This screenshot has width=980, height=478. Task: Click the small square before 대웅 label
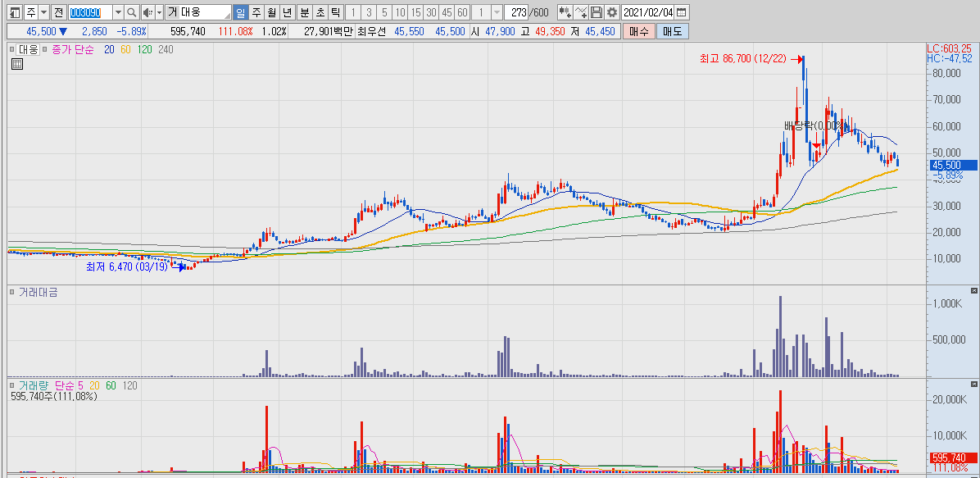pyautogui.click(x=11, y=49)
